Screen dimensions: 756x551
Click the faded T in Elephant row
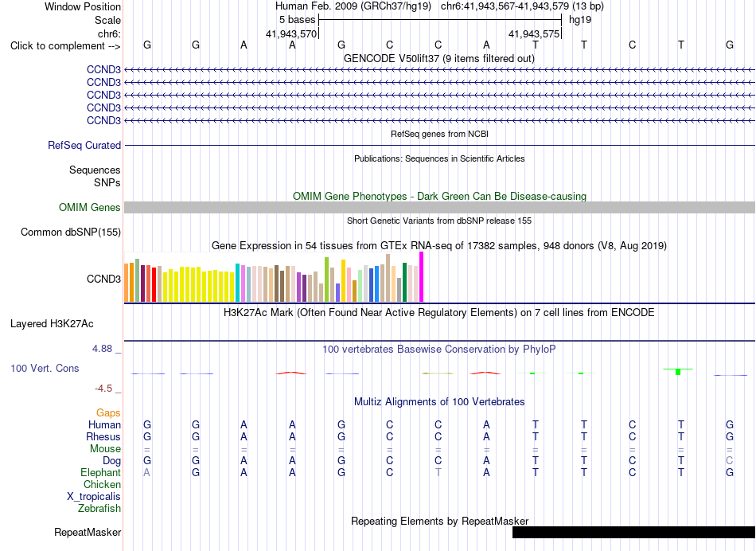point(438,472)
